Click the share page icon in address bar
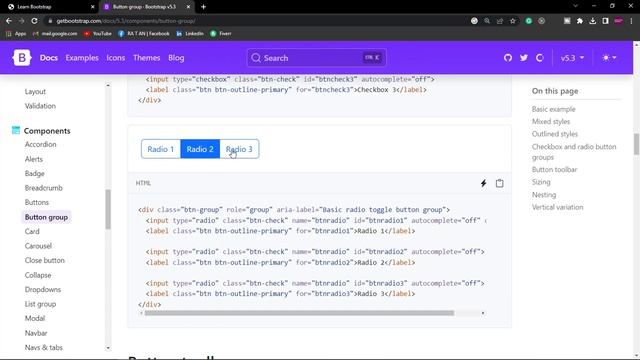Viewport: 640px width, 360px height. (500, 21)
